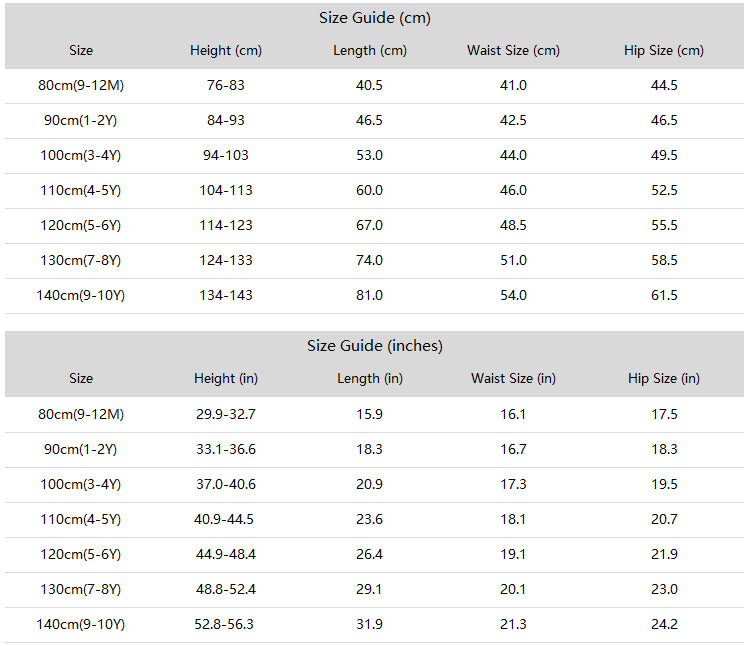Select the Length (in) column header

click(x=370, y=378)
